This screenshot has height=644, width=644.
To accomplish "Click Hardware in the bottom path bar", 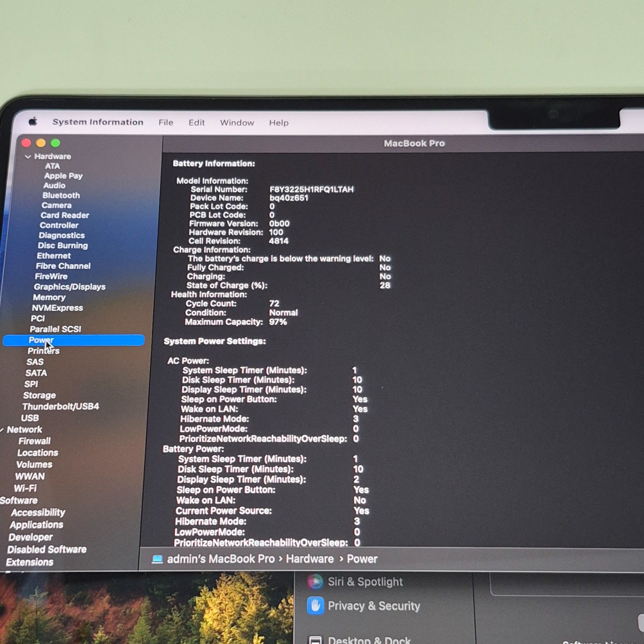I will (x=310, y=559).
